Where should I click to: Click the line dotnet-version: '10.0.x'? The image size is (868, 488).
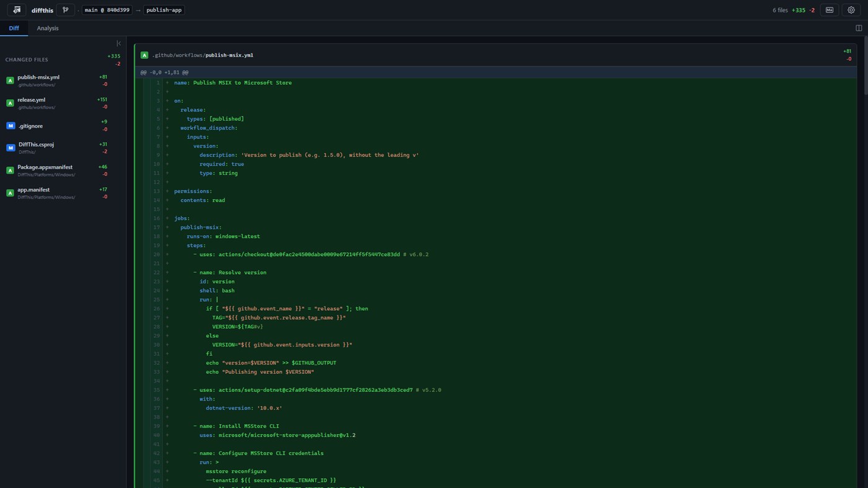click(x=244, y=408)
